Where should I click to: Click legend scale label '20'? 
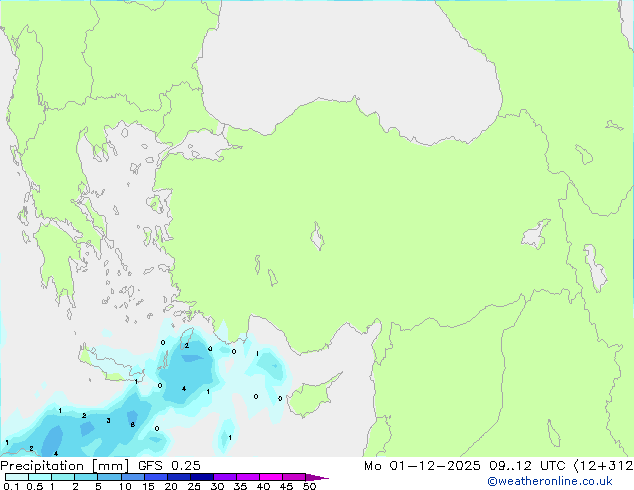(x=171, y=486)
